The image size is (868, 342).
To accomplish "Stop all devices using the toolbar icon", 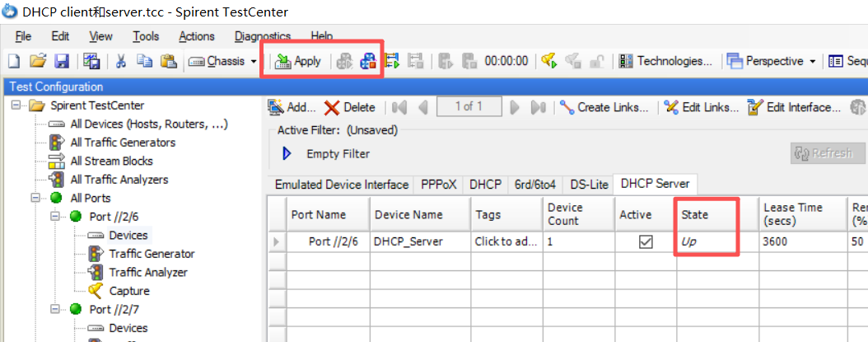I will click(x=368, y=61).
